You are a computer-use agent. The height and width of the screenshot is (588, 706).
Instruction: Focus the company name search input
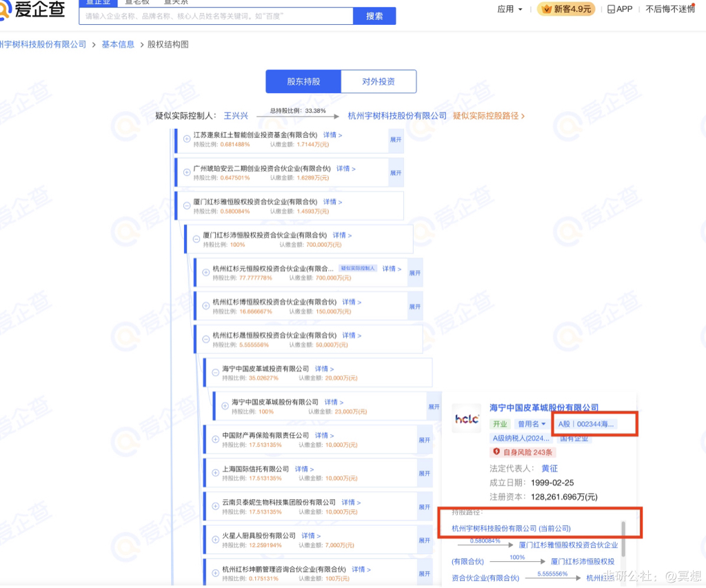pos(216,17)
